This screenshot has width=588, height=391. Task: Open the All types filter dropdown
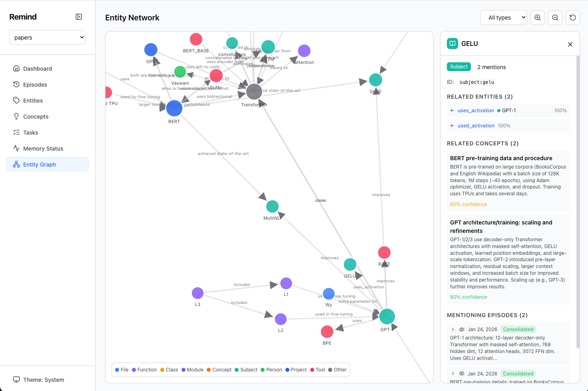point(503,17)
